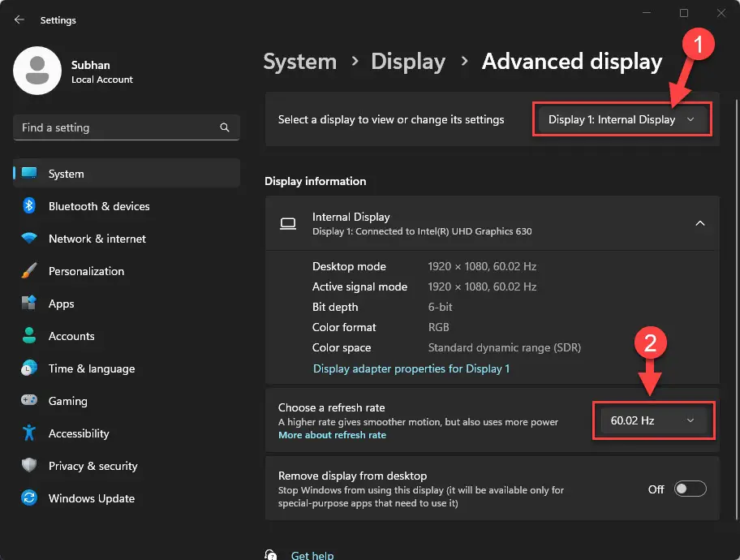Click the Apps icon in sidebar
740x560 pixels.
click(x=29, y=303)
